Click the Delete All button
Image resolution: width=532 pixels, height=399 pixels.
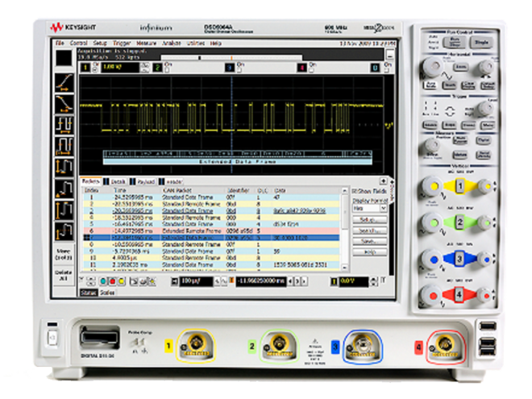[64, 275]
